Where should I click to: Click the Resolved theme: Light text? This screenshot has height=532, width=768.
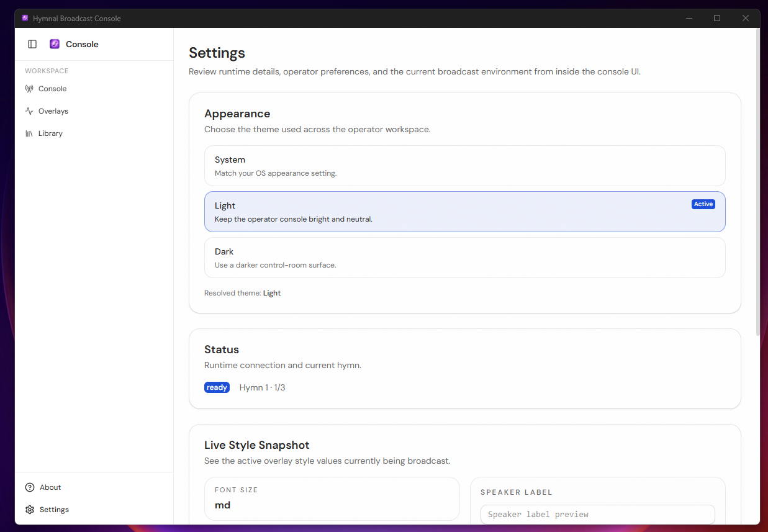pos(242,293)
